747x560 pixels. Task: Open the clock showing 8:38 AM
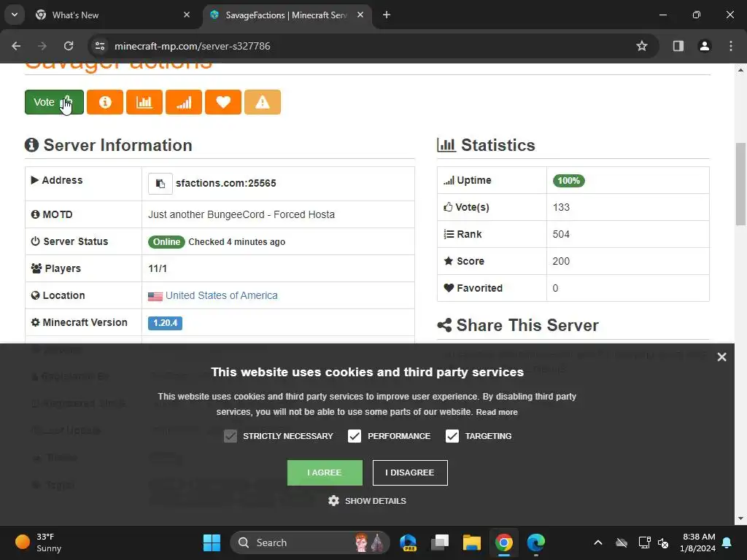[698, 542]
